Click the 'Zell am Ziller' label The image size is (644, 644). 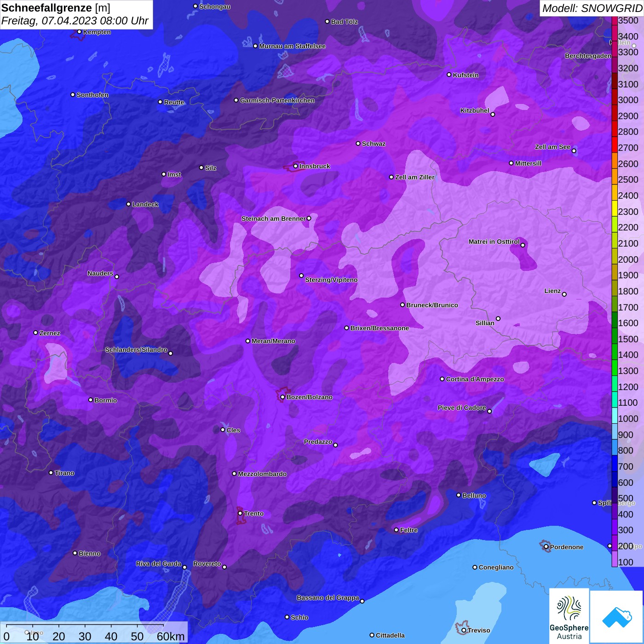[415, 177]
